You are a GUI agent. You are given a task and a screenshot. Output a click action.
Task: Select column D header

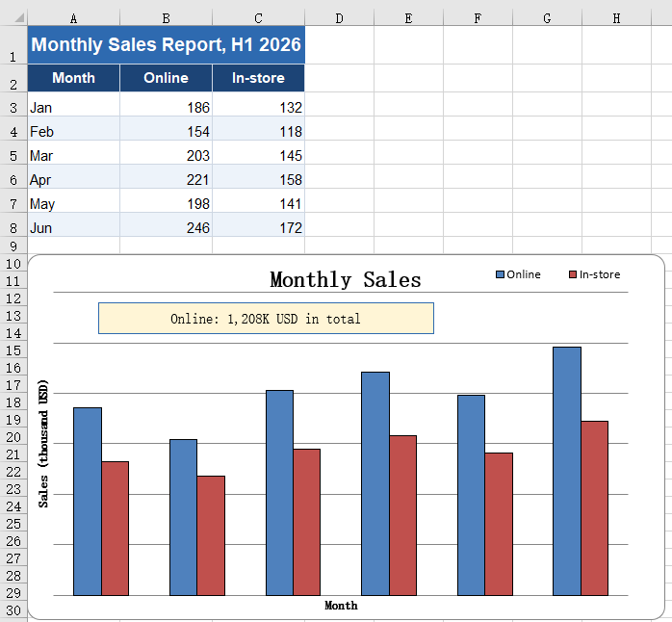point(340,18)
